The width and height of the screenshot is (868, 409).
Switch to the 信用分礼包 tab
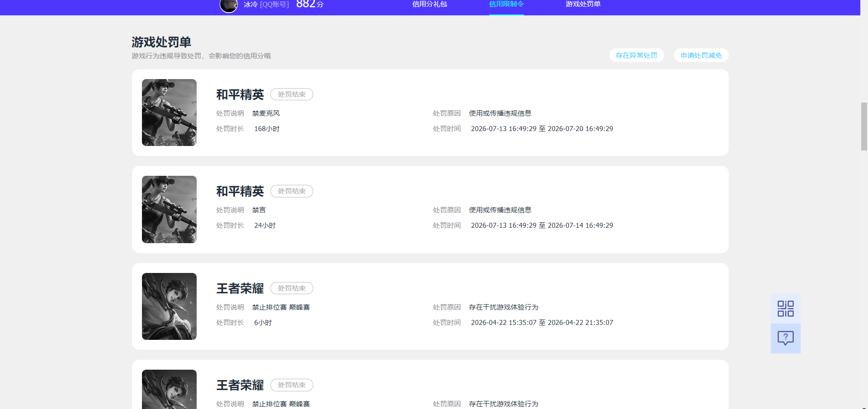[429, 4]
